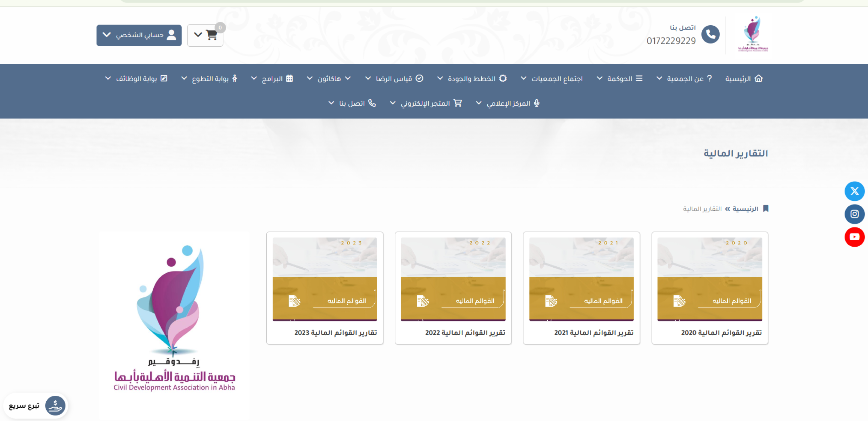Viewport: 868px width, 421px height.
Task: Click the phone call icon in header
Action: [x=710, y=34]
